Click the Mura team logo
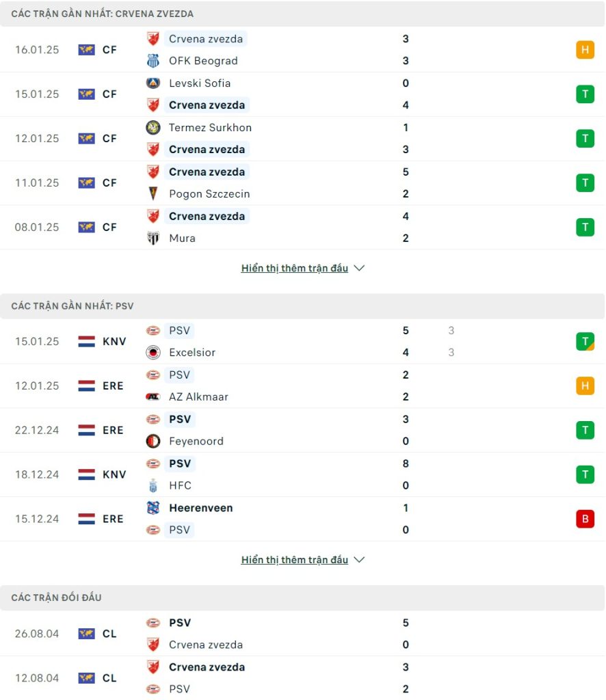Screen dimensions: 606x700 (x=153, y=238)
